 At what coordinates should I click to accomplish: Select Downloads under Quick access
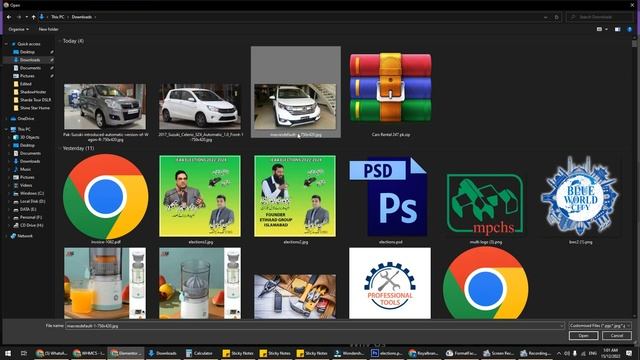coord(30,60)
